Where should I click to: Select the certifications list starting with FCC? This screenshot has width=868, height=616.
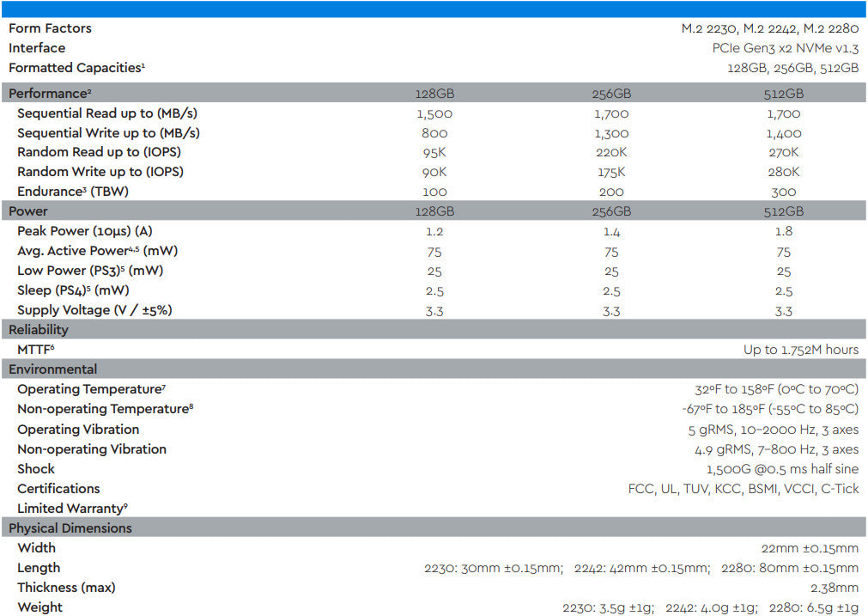coord(743,489)
